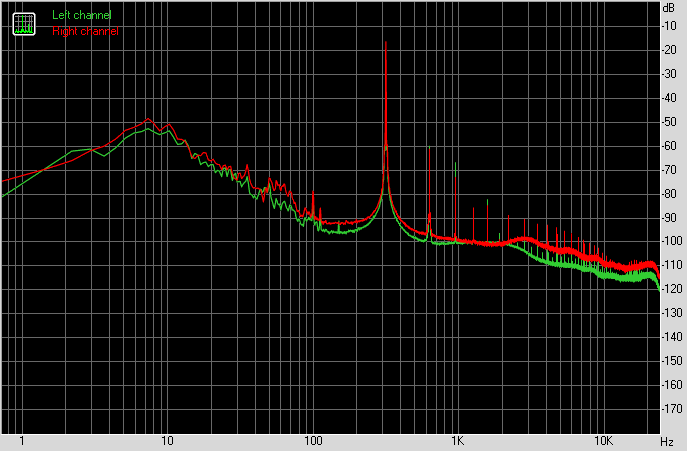Click the spectrum graph icon in the corner

[24, 24]
